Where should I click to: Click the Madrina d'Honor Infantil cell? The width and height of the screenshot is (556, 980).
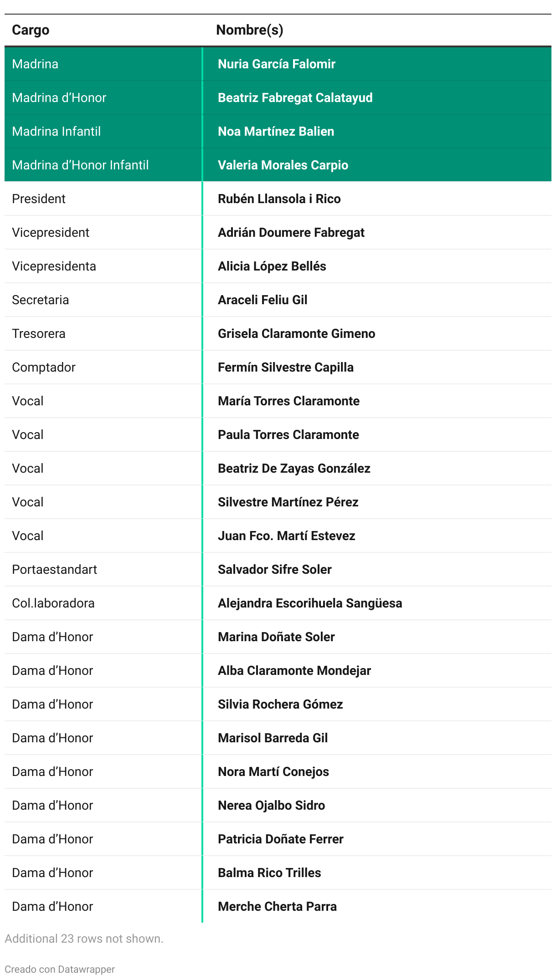[x=80, y=165]
